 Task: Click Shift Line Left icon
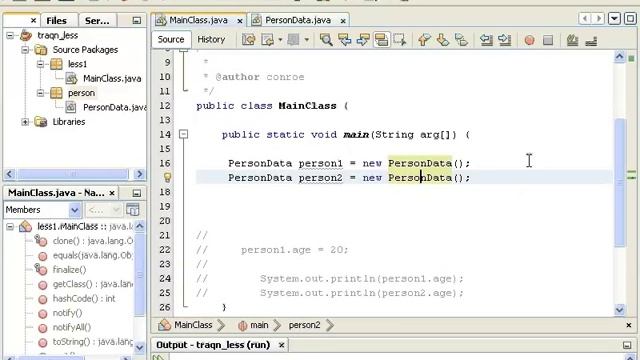click(x=486, y=40)
